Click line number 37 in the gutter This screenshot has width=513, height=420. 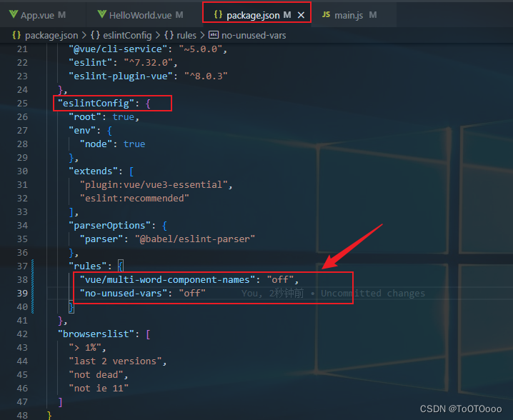point(22,266)
